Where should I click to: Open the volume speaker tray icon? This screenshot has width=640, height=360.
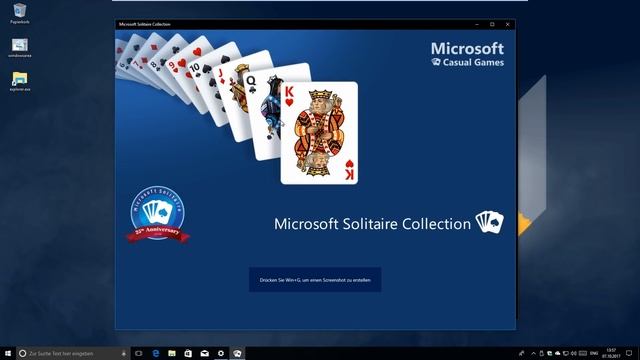pos(574,353)
